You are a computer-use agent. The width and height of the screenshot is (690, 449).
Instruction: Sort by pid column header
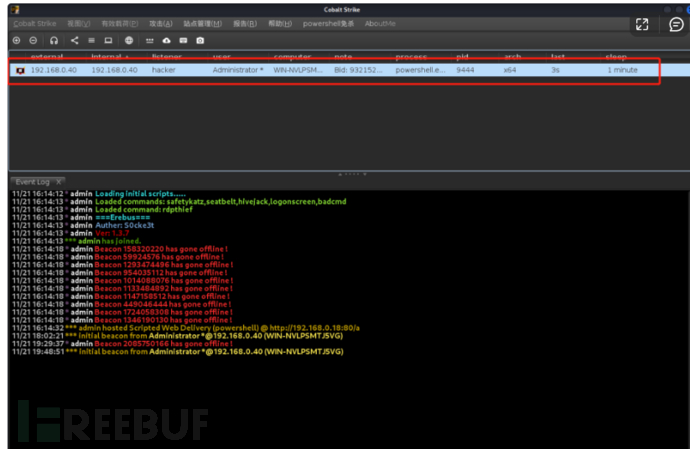[462, 57]
